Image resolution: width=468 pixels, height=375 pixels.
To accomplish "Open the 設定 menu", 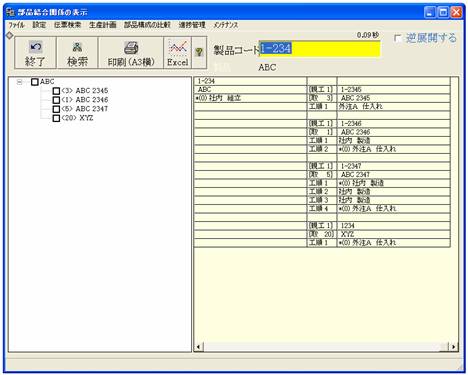I will tap(39, 25).
